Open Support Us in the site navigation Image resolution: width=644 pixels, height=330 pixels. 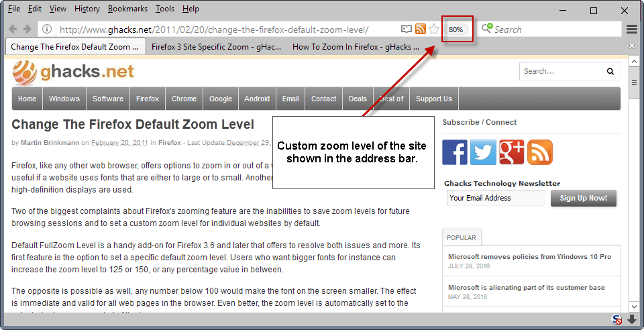pos(434,99)
